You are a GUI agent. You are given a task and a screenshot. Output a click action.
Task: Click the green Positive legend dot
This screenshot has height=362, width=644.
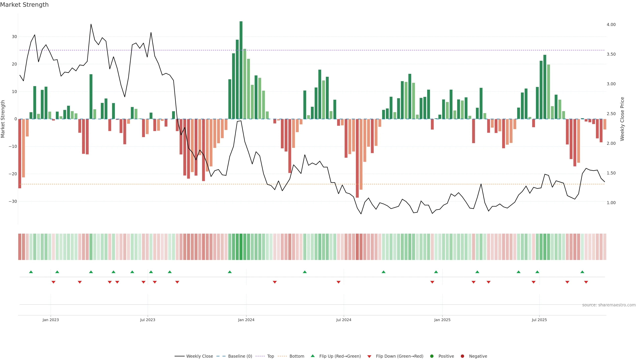[x=432, y=356]
